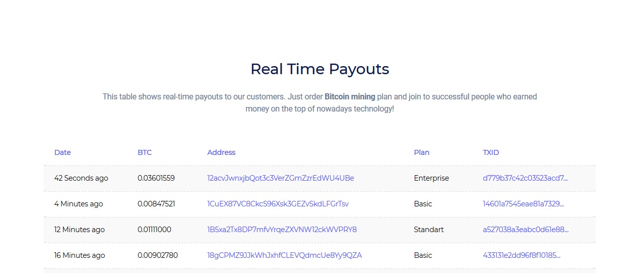The image size is (644, 273).
Task: Open address link starting with 1CuEX87VC8
Action: click(x=278, y=204)
